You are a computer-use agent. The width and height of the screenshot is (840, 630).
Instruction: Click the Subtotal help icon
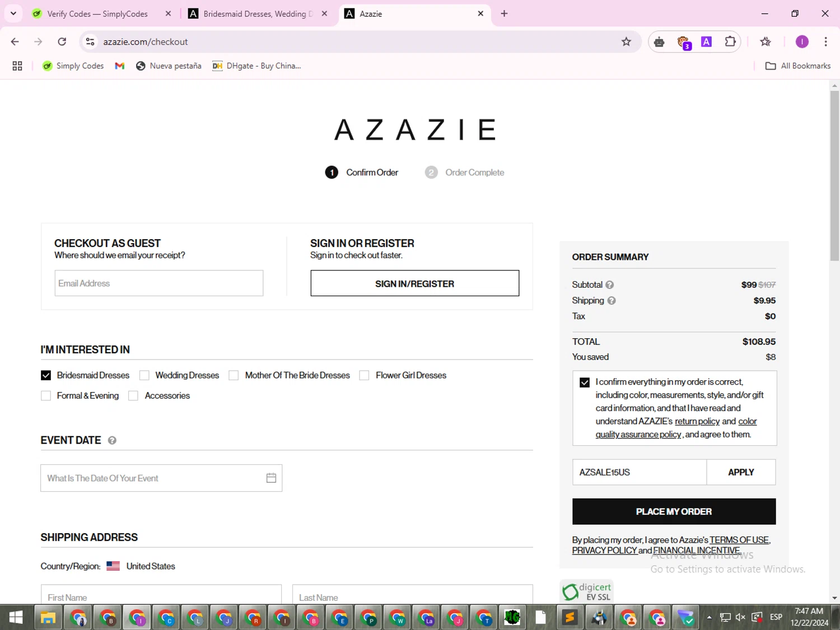(x=610, y=285)
